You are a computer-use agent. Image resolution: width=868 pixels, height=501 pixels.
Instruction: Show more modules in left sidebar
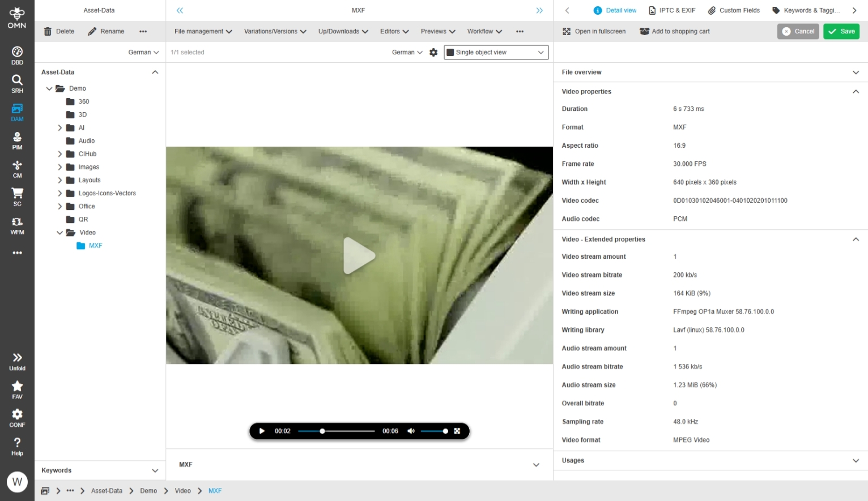17,253
